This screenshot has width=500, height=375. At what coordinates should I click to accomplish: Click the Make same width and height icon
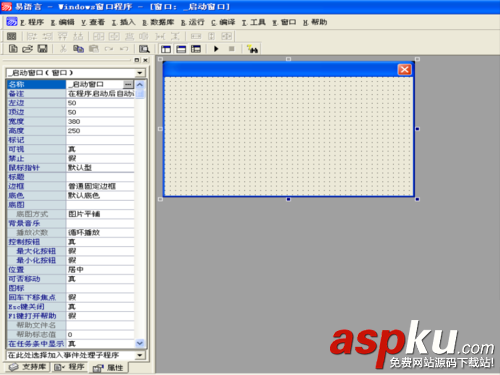click(227, 36)
